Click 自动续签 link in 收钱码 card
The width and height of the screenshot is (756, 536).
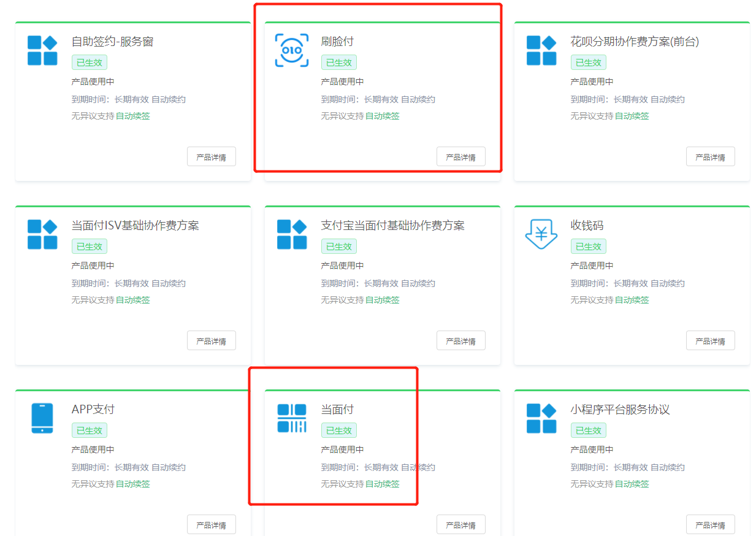coord(632,300)
